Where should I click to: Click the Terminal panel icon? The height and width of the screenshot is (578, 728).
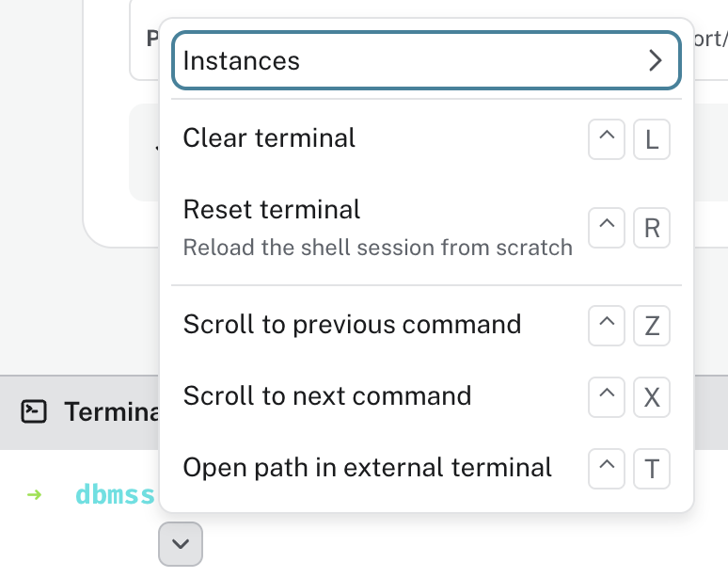34,411
